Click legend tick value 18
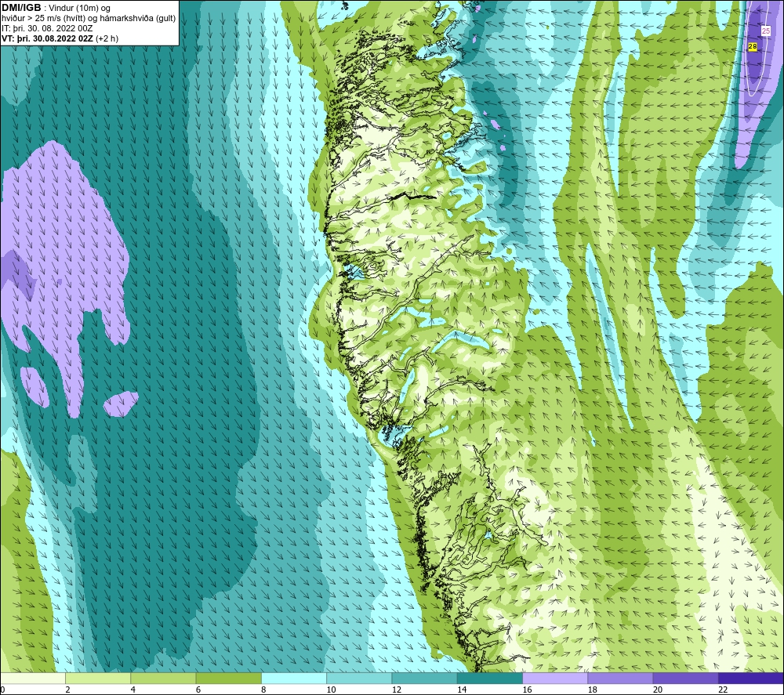784x695 pixels. 593,690
